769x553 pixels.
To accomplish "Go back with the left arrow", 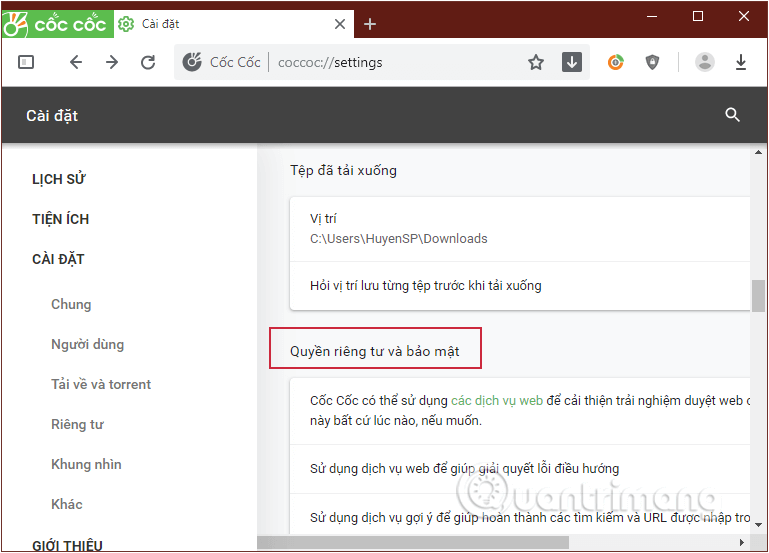I will [76, 62].
